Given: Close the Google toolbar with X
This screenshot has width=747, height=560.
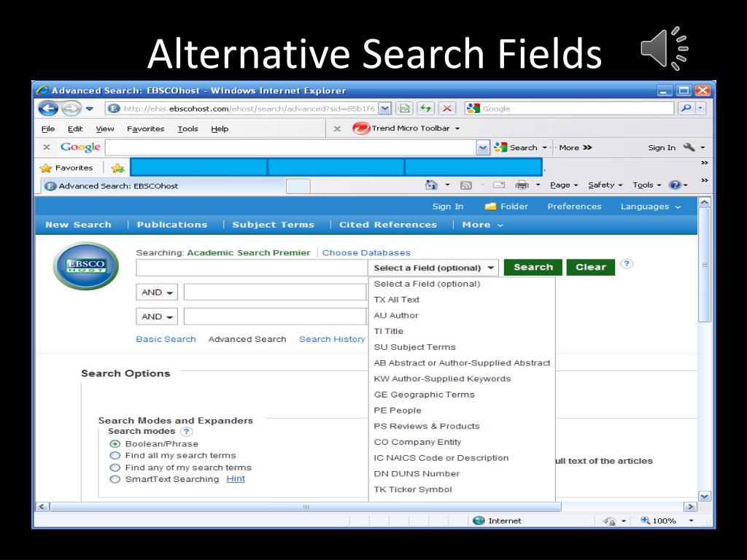Looking at the screenshot, I should click(47, 147).
